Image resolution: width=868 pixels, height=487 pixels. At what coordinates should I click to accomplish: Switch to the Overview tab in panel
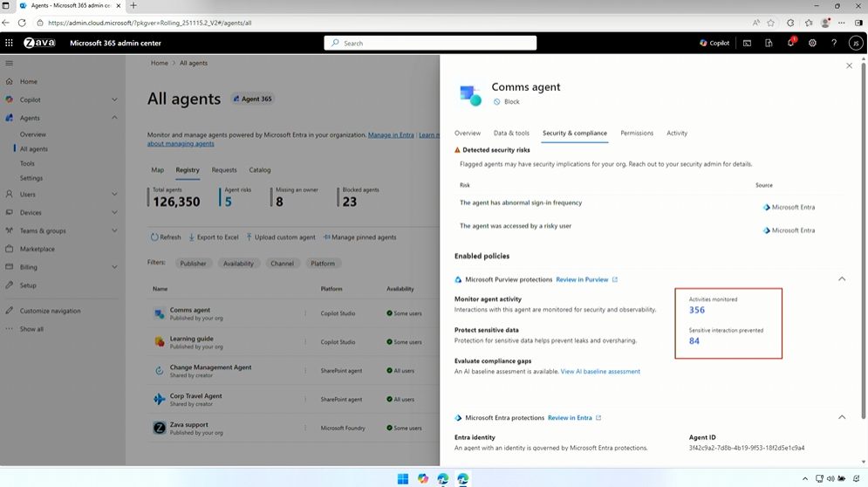468,133
